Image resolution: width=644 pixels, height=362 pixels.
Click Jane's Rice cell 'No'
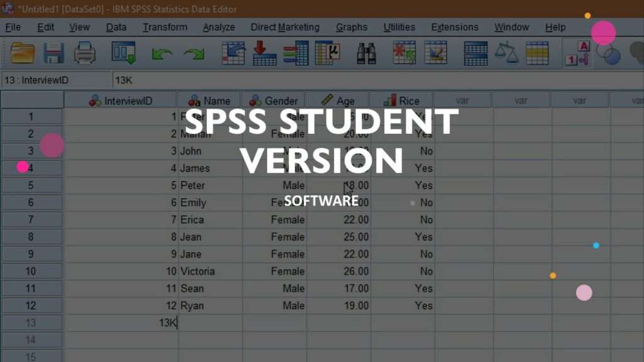point(403,254)
